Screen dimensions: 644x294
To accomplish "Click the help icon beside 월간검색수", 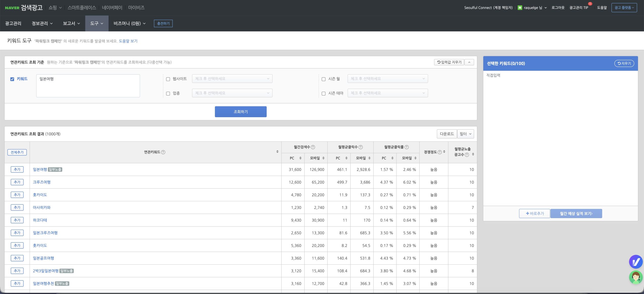I will [313, 147].
